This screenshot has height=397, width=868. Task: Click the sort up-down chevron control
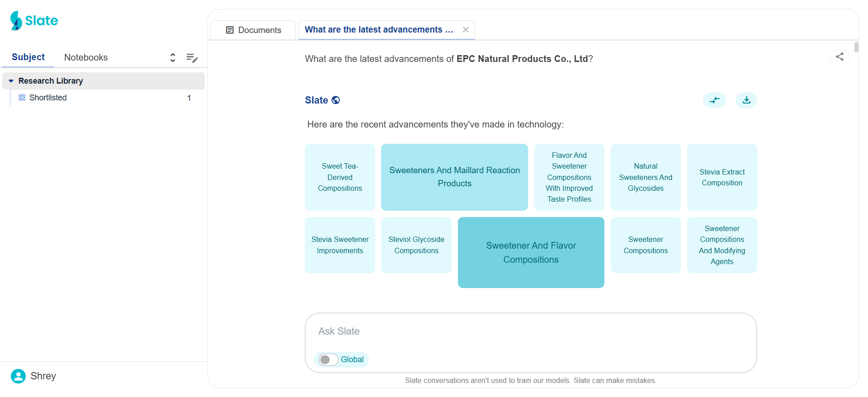[173, 57]
